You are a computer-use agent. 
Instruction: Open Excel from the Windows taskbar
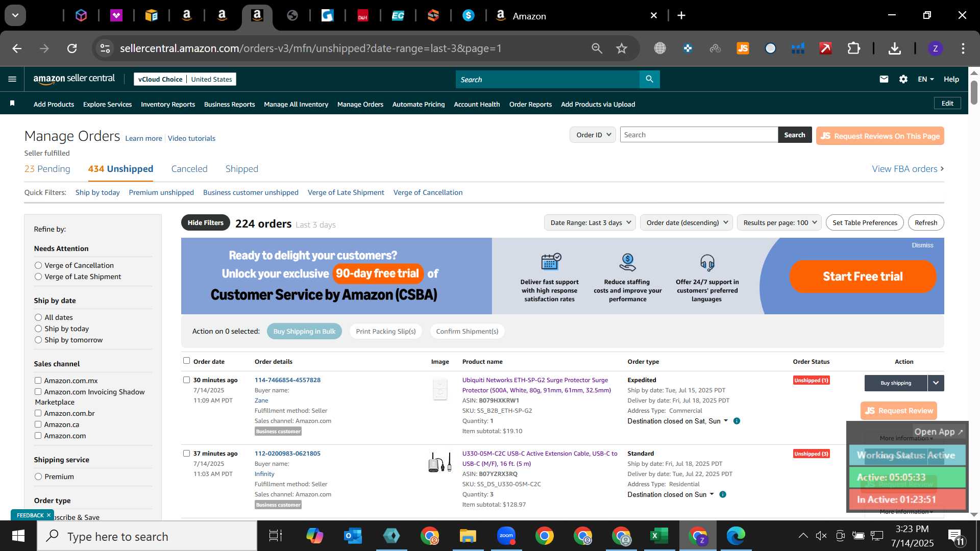pos(659,536)
